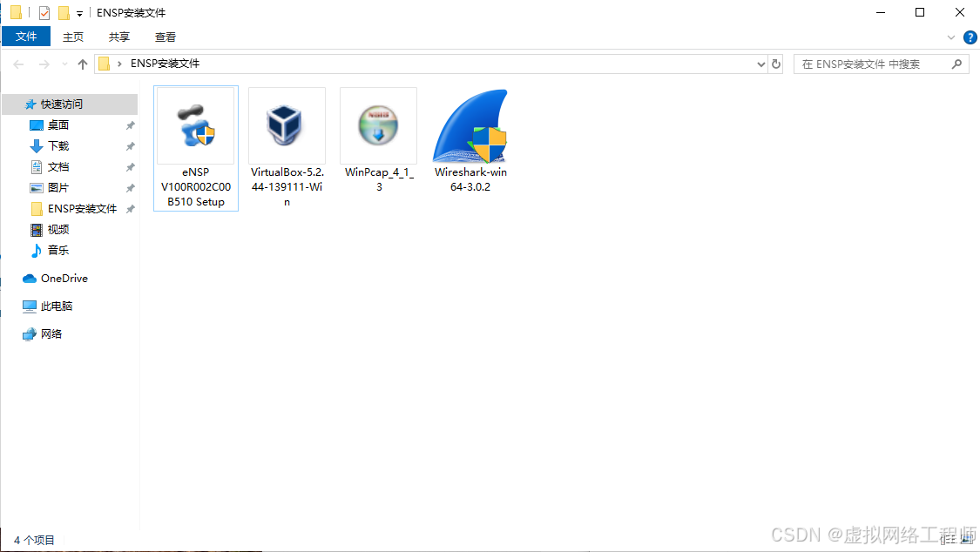
Task: Click the VirtualBox-5.2.44-139111-Win file name
Action: pos(287,186)
